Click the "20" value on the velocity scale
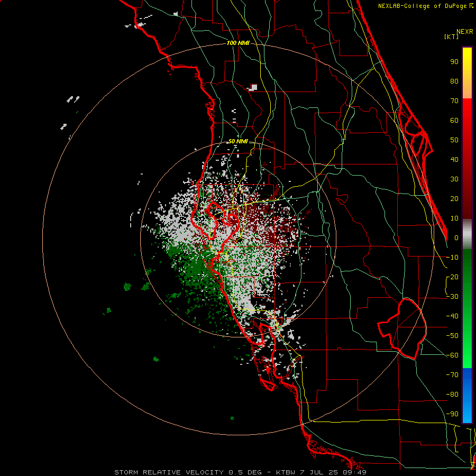The height and width of the screenshot is (476, 476). tap(454, 199)
